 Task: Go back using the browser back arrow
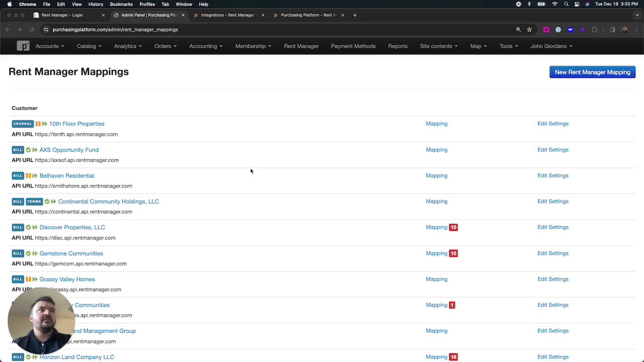point(8,30)
